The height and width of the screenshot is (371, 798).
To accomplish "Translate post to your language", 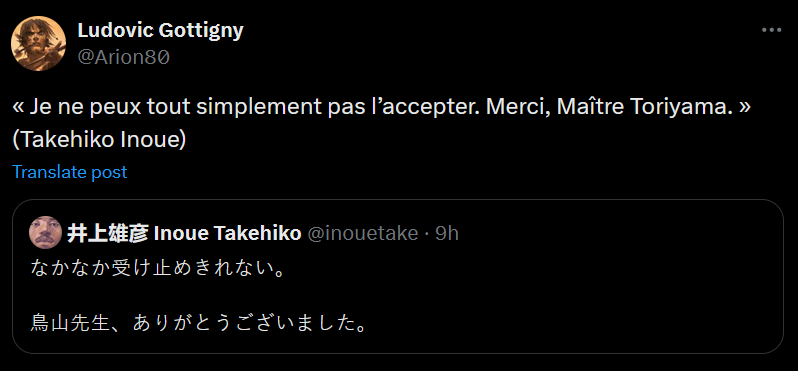I will 70,172.
